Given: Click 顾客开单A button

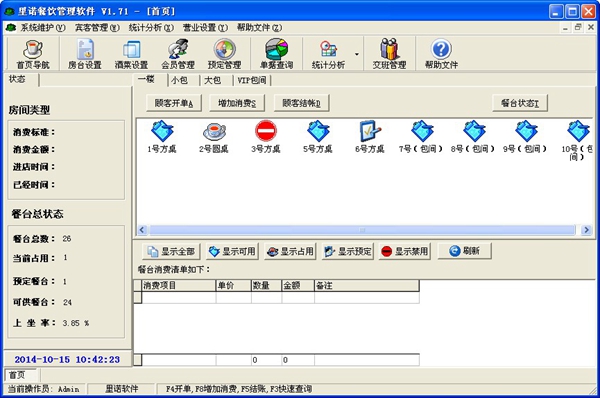Looking at the screenshot, I should tap(174, 103).
